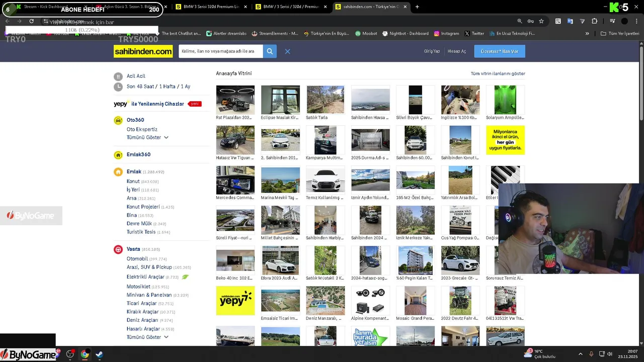Open 2022 Deutz Fahr tractor thumbnail
The height and width of the screenshot is (362, 644).
tap(460, 301)
